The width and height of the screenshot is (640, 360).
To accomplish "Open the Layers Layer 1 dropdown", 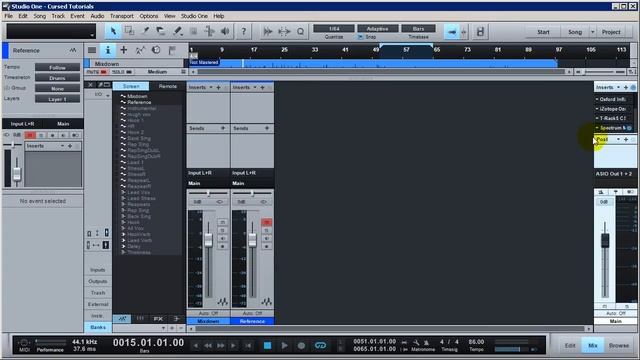I will click(x=57, y=99).
